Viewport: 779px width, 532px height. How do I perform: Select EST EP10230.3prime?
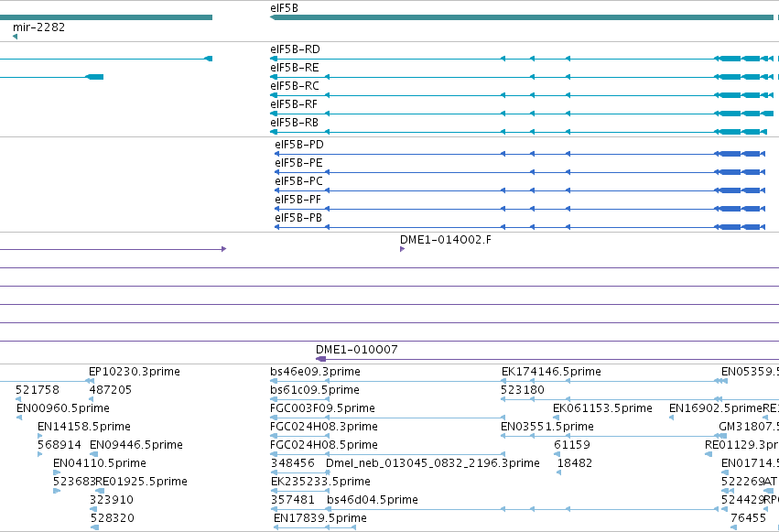pos(135,372)
